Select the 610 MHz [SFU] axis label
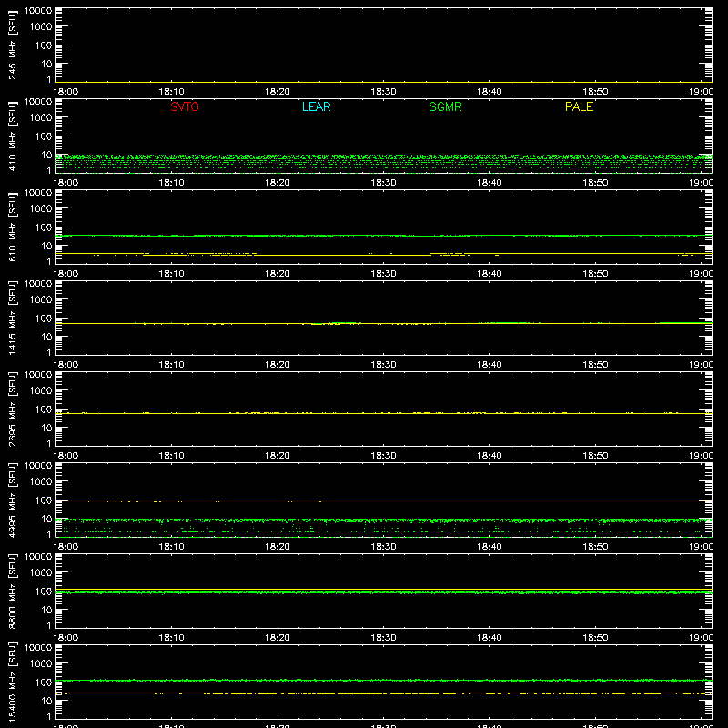 (x=12, y=227)
